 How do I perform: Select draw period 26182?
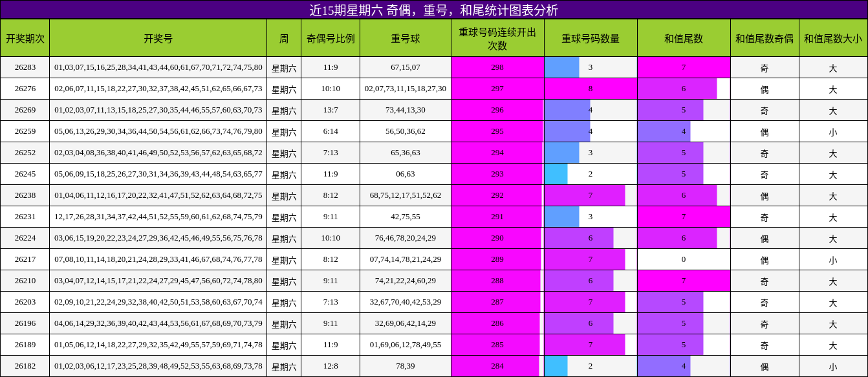pos(25,366)
